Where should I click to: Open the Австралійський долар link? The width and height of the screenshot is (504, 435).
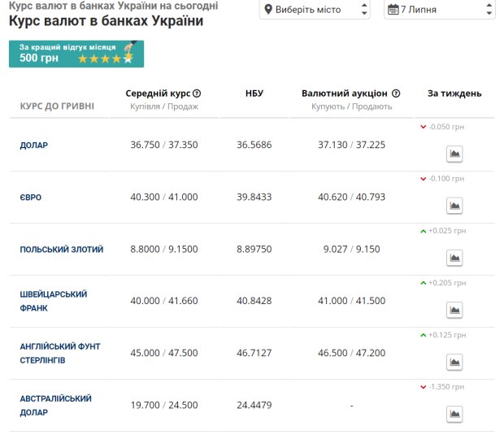coord(55,406)
